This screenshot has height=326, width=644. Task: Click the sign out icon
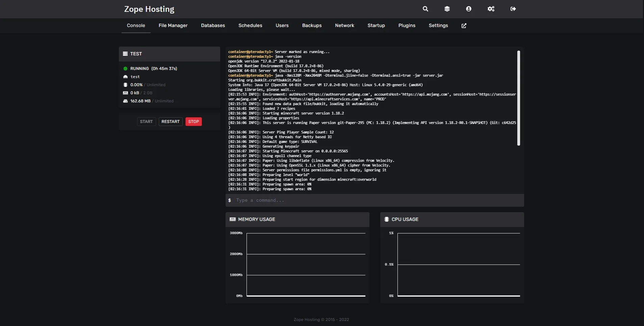513,9
